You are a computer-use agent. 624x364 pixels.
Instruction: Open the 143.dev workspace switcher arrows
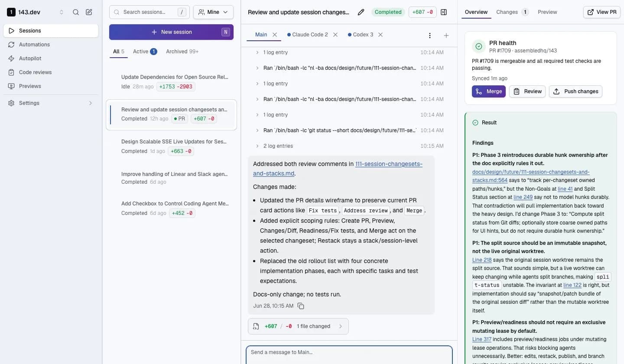click(62, 12)
